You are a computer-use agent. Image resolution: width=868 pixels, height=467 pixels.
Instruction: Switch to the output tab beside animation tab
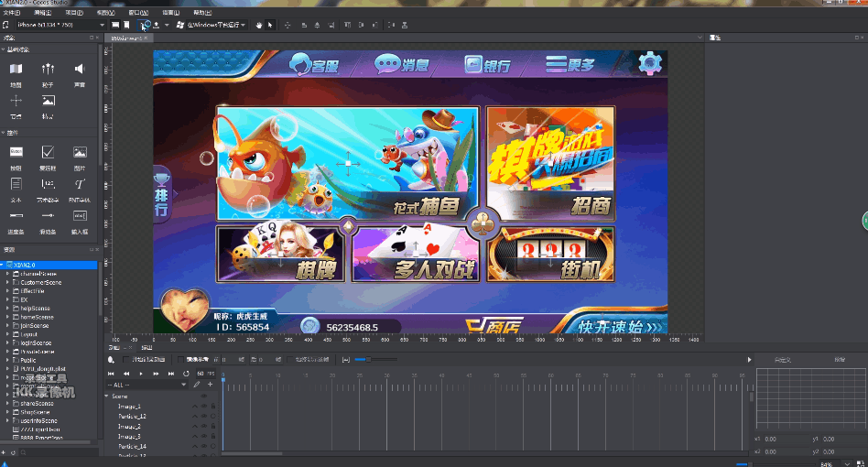click(146, 347)
